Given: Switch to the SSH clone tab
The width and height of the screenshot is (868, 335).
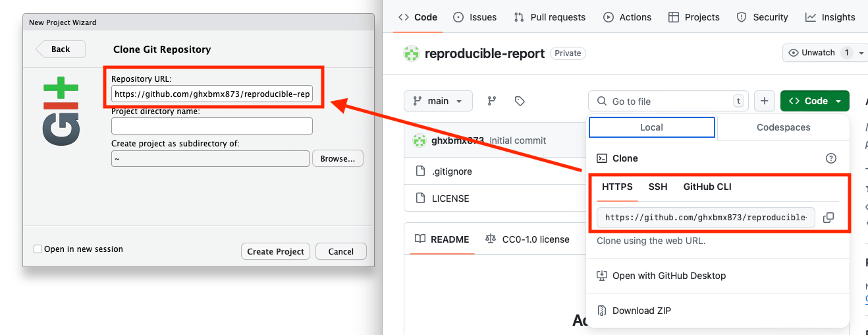Looking at the screenshot, I should [x=658, y=187].
